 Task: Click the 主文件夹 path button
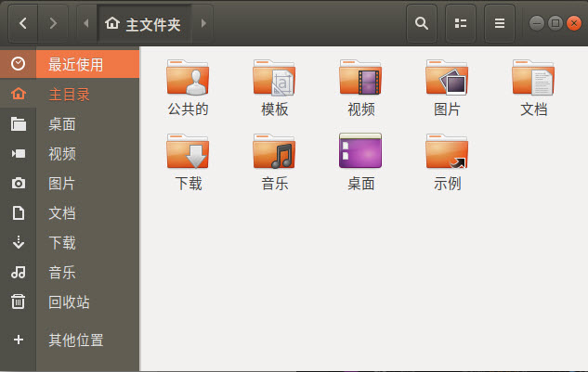pyautogui.click(x=144, y=24)
